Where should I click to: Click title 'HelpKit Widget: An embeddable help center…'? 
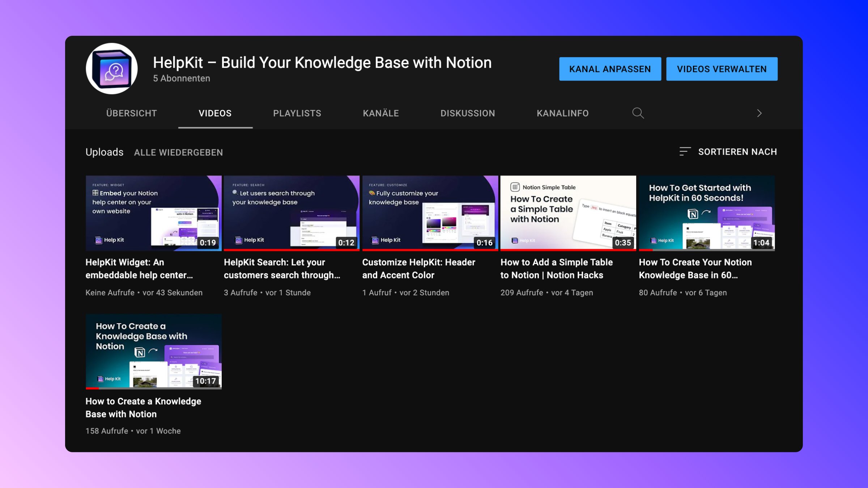coord(139,269)
